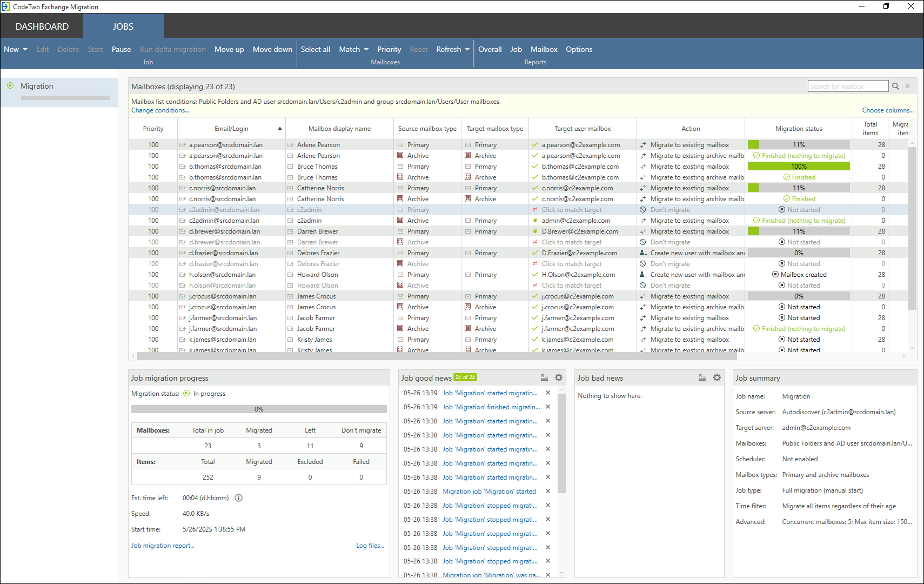Open the JOBS tab

(x=123, y=26)
